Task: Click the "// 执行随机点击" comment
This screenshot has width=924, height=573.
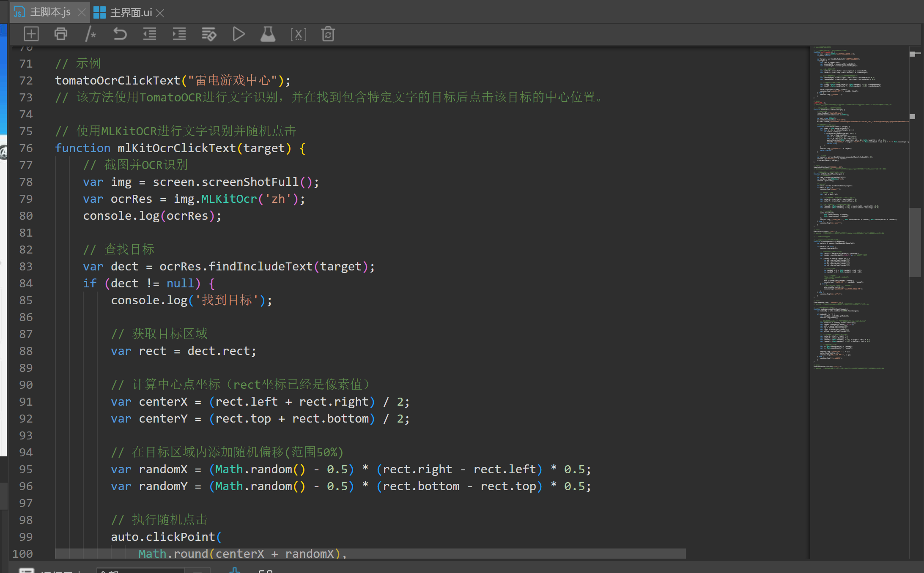Action: [x=159, y=520]
